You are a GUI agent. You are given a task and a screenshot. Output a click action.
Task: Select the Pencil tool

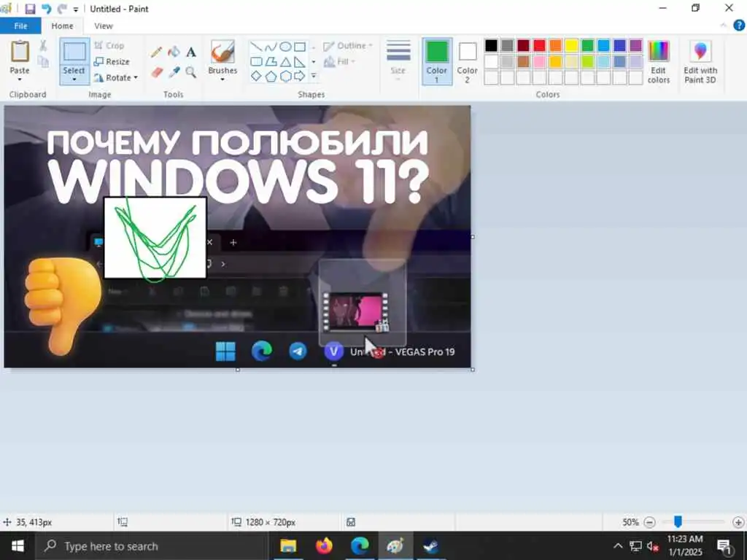click(156, 52)
